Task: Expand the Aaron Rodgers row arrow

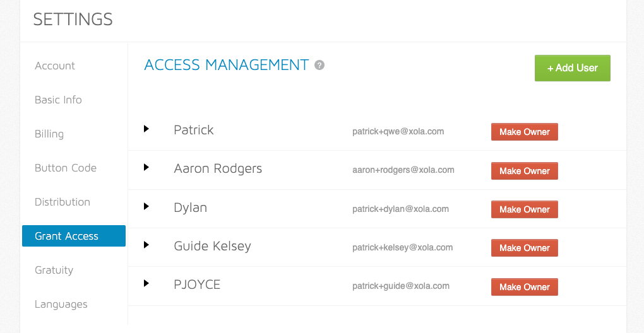Action: 146,167
